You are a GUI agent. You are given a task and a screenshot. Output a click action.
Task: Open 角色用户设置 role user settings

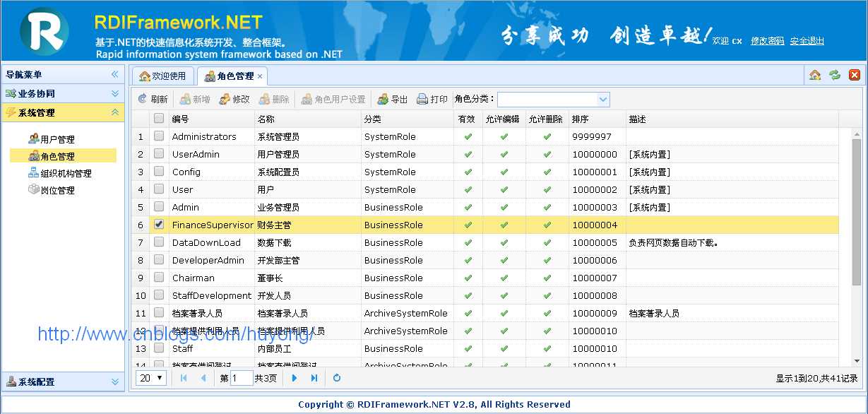point(333,100)
